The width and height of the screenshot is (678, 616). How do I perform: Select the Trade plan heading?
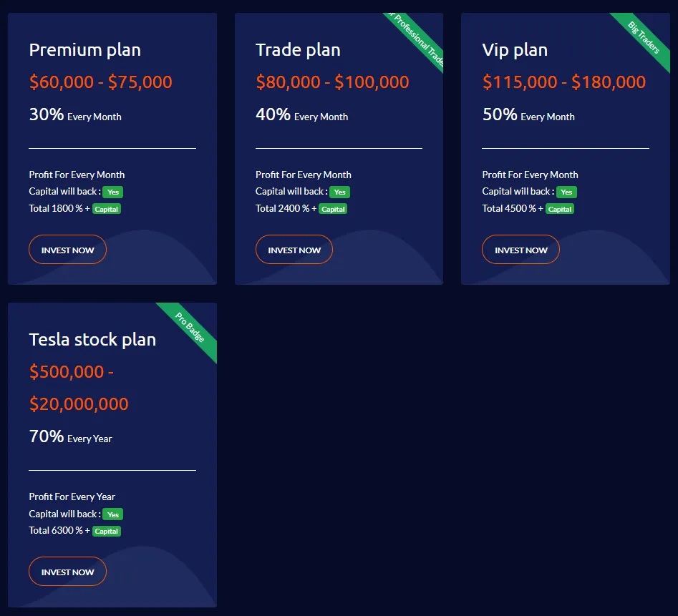(x=298, y=50)
